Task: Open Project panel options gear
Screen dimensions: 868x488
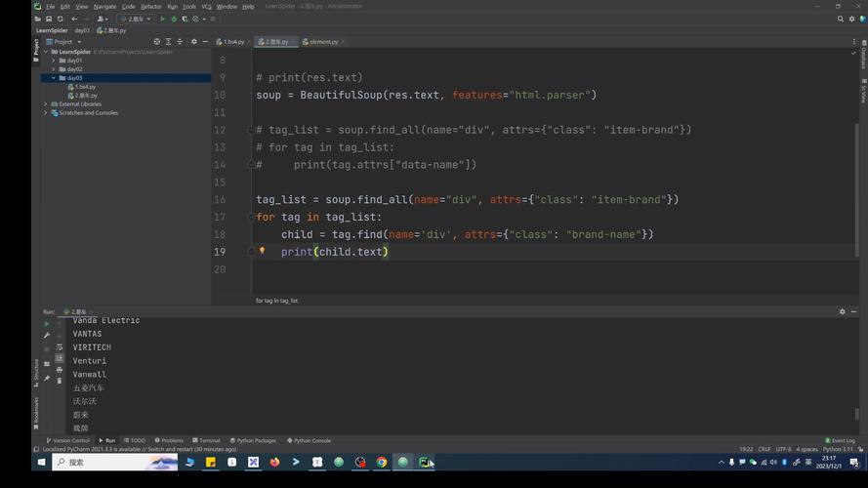Action: click(193, 42)
